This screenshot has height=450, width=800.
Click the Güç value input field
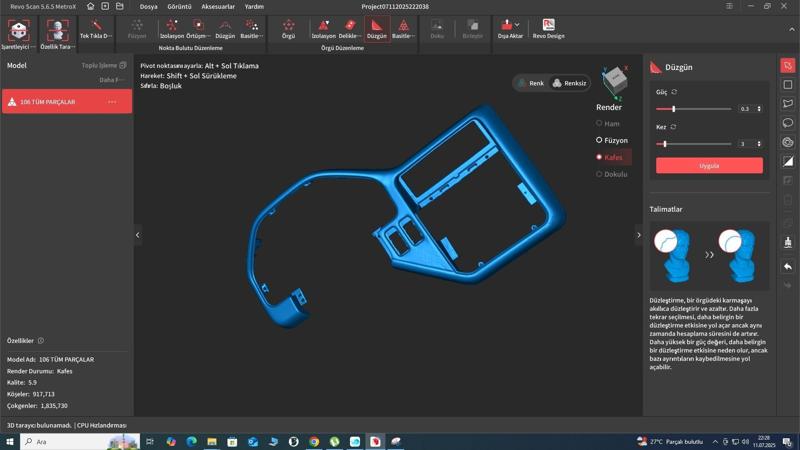point(746,109)
